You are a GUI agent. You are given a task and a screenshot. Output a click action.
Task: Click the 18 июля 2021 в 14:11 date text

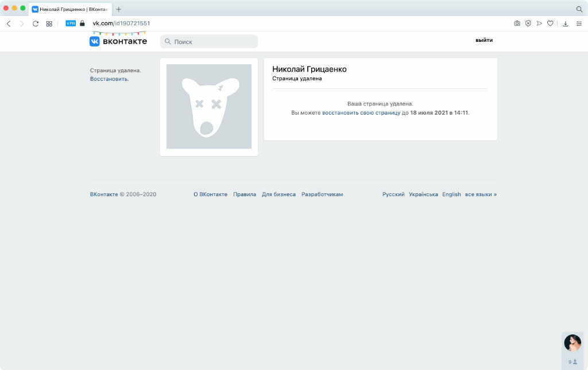439,113
